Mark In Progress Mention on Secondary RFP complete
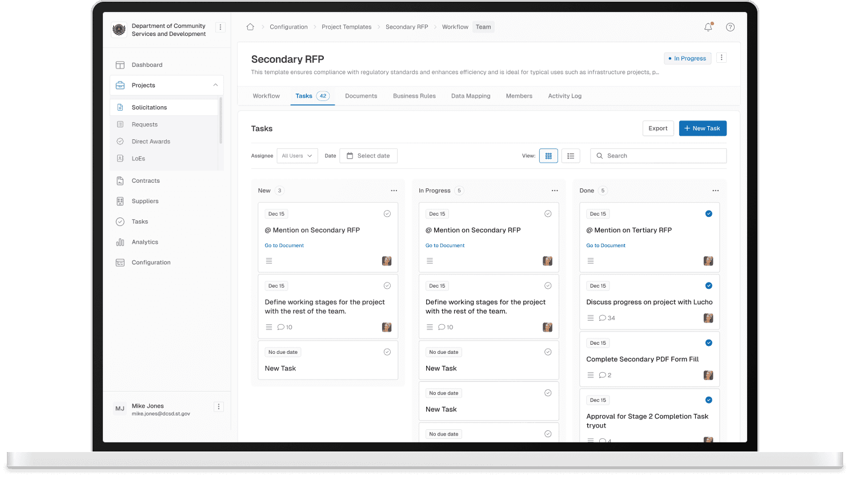The height and width of the screenshot is (504, 850). [548, 213]
